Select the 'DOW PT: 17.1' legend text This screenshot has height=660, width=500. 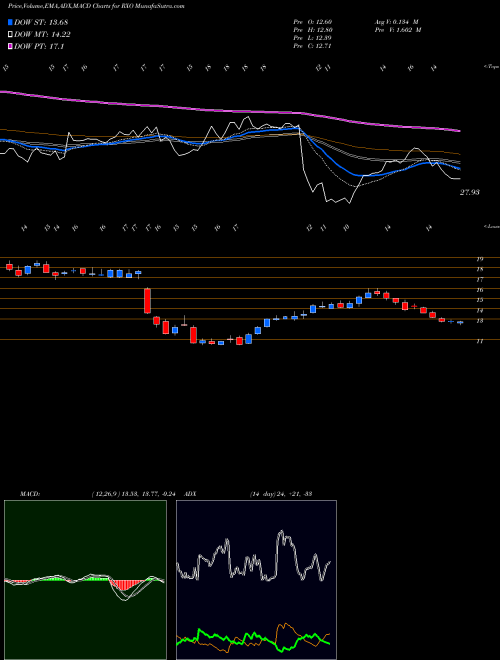(39, 46)
